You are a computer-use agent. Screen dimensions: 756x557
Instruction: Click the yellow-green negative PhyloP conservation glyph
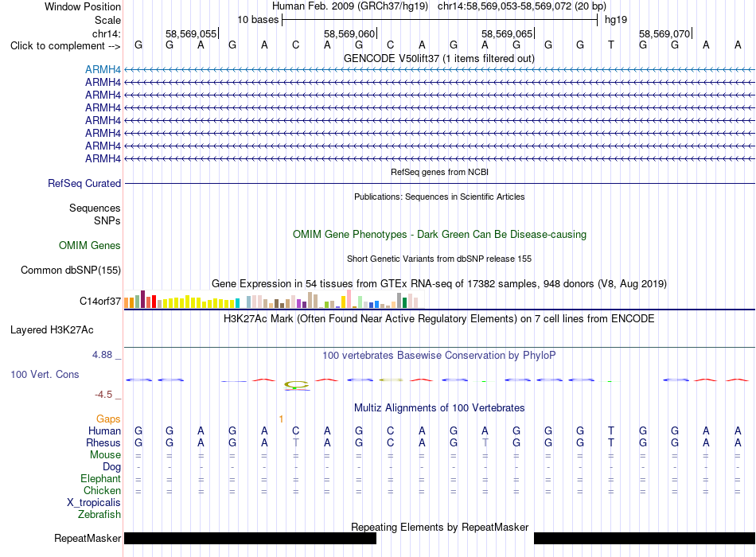click(296, 385)
